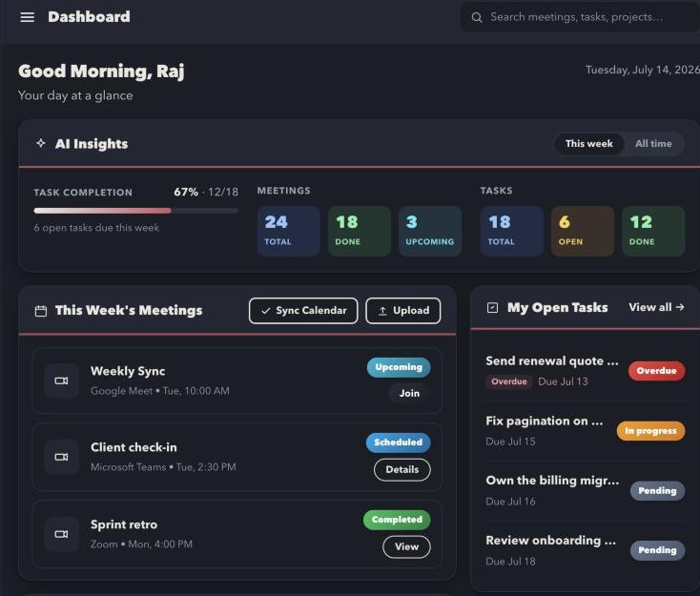Focus the search meetings, tasks, projects field
The image size is (700, 596).
click(580, 17)
